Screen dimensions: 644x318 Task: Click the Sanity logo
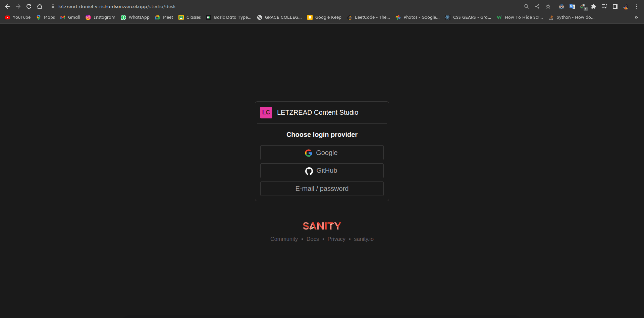coord(322,226)
